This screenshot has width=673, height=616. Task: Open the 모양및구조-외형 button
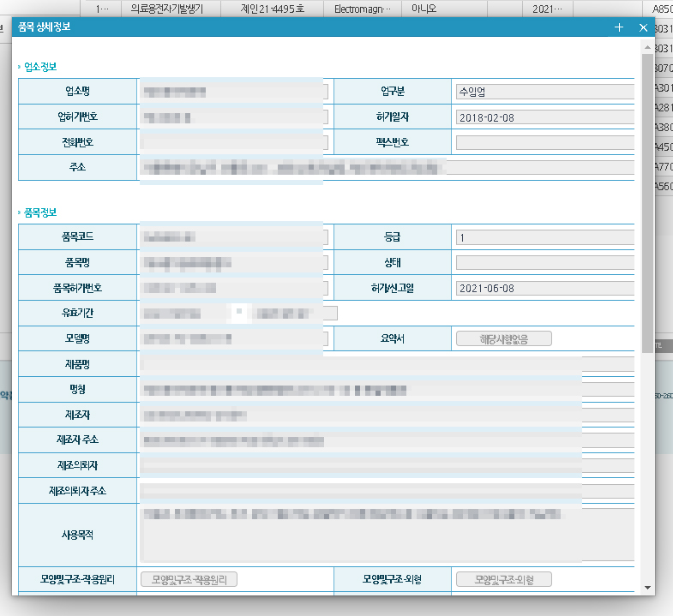503,579
